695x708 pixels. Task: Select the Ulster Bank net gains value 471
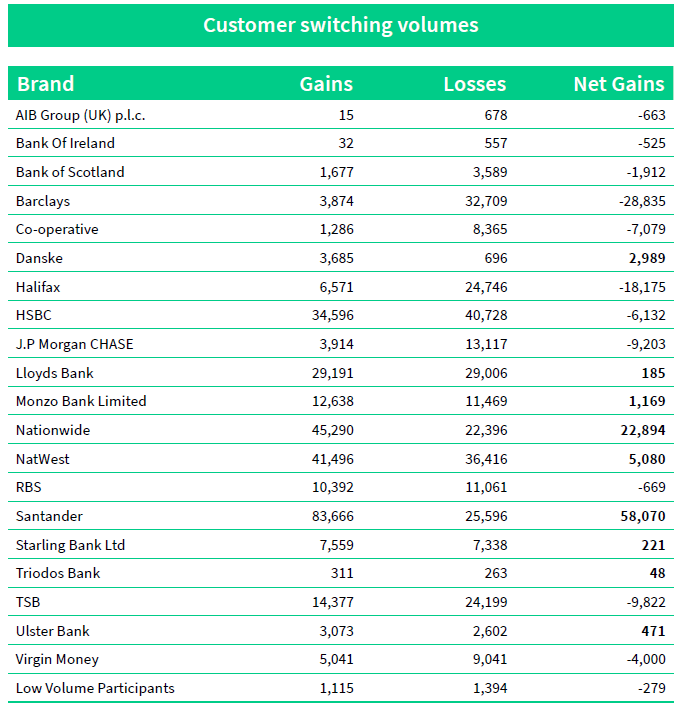[x=652, y=631]
